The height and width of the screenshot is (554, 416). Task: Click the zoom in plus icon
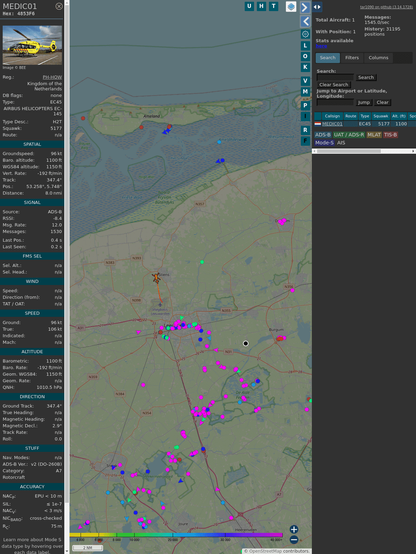pyautogui.click(x=294, y=529)
